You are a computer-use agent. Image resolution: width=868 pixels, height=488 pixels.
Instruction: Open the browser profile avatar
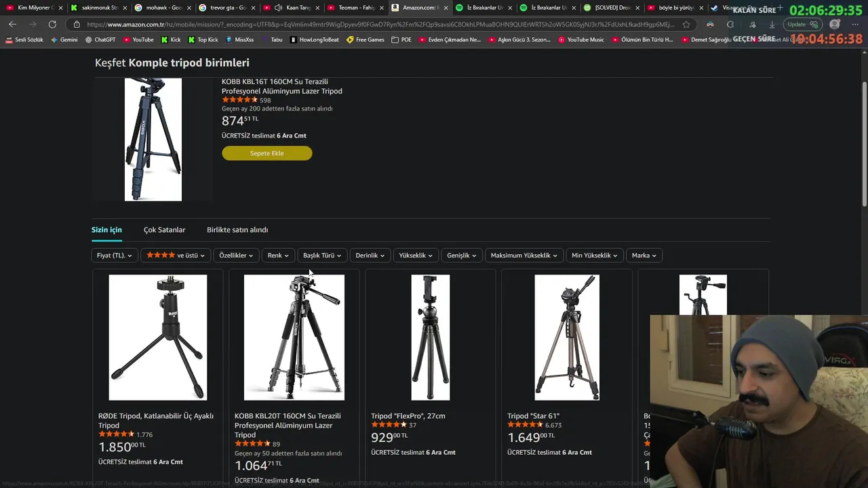[835, 24]
